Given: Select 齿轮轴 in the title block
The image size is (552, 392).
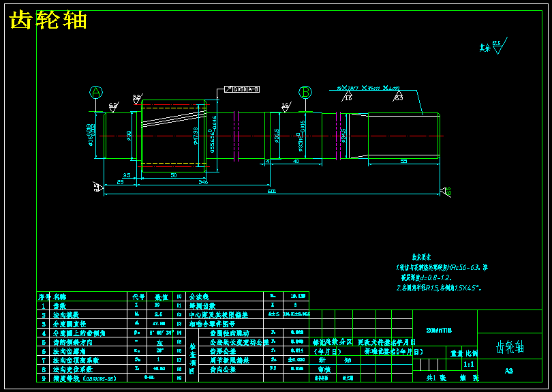Looking at the screenshot, I should [510, 348].
